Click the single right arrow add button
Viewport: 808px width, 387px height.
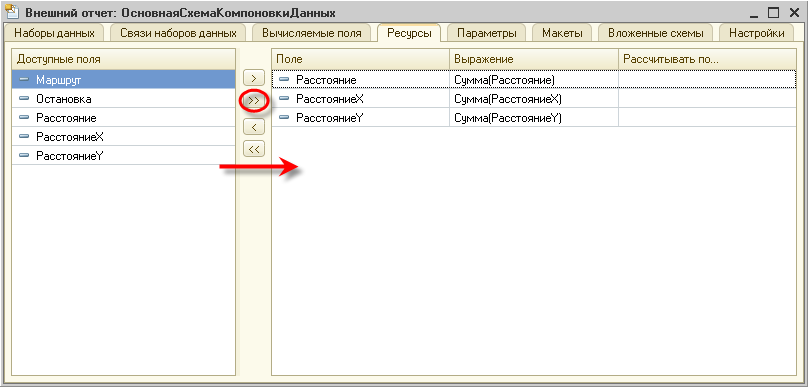coord(254,78)
